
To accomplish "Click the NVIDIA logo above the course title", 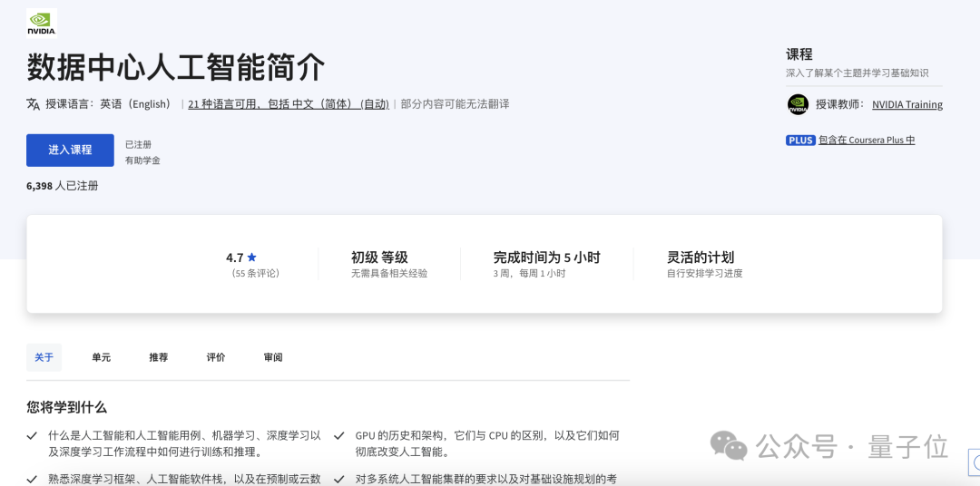I will pos(41,23).
